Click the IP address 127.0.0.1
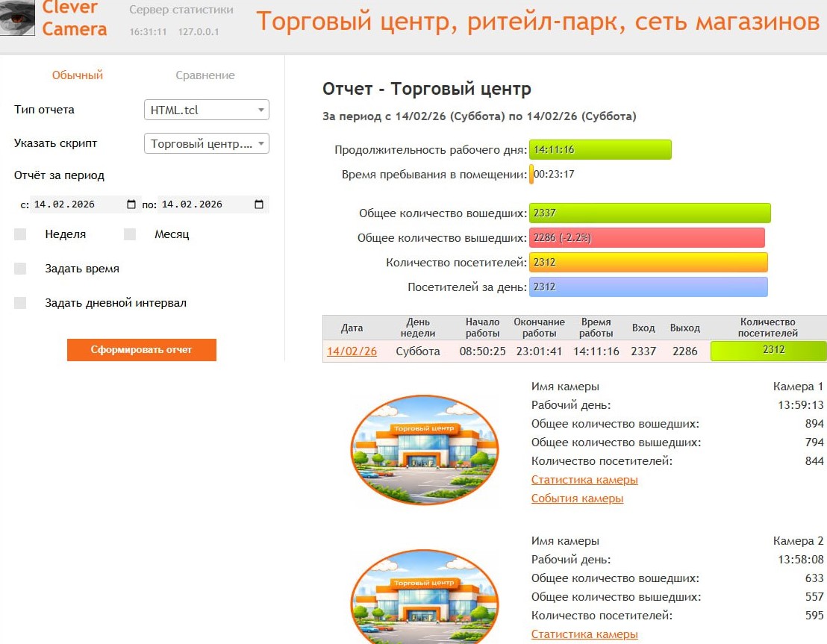 click(x=199, y=31)
